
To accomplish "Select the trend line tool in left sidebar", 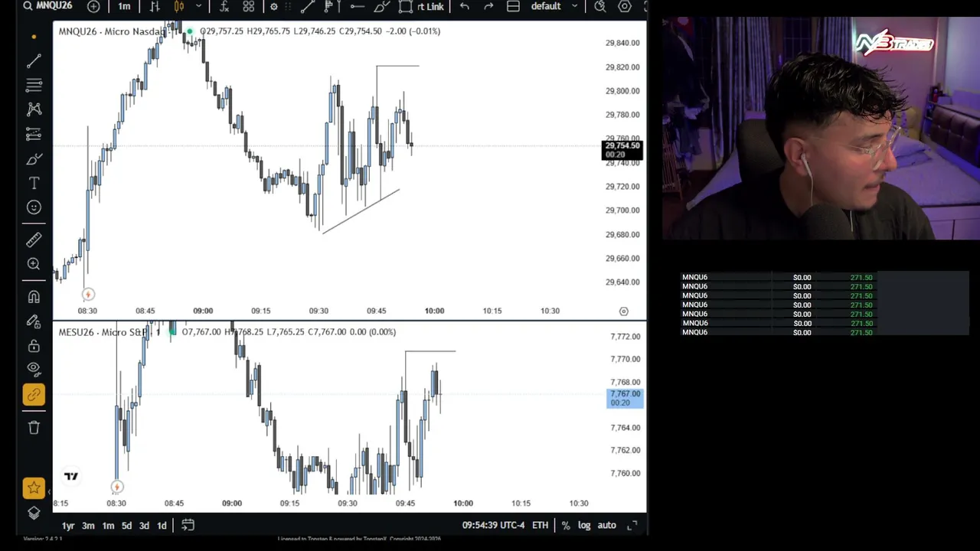I will pos(34,61).
